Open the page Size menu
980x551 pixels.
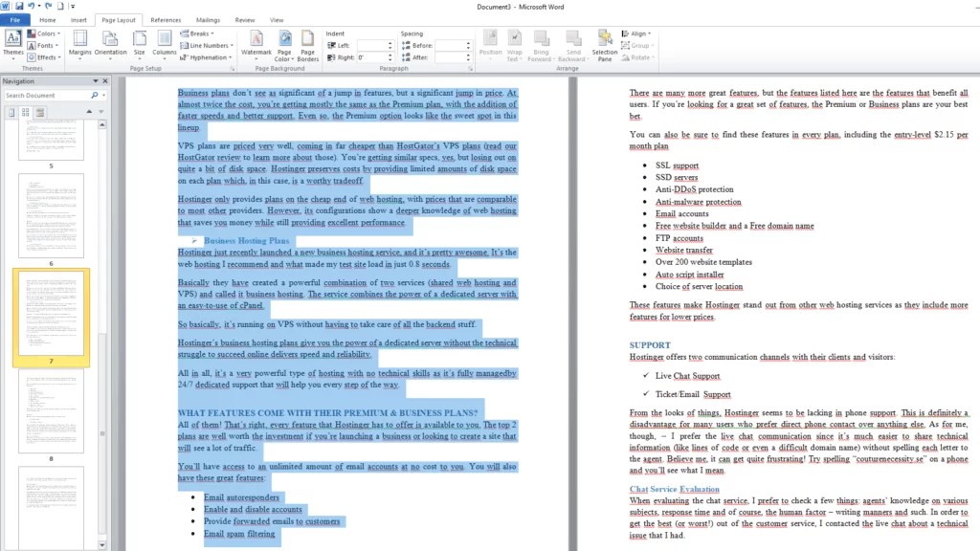(x=140, y=44)
